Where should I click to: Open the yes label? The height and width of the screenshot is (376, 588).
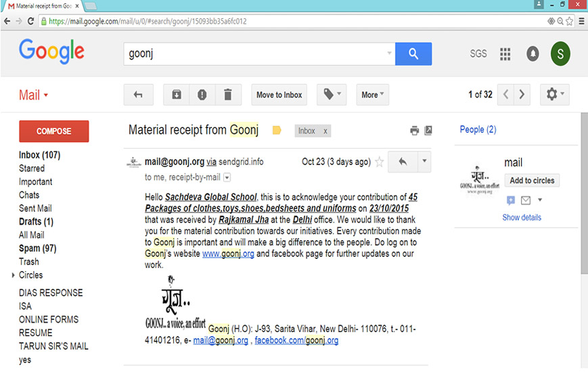click(25, 360)
